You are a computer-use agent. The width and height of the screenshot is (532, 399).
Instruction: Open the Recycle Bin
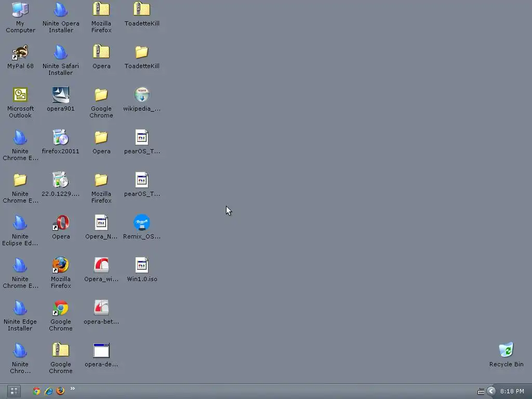pyautogui.click(x=506, y=350)
